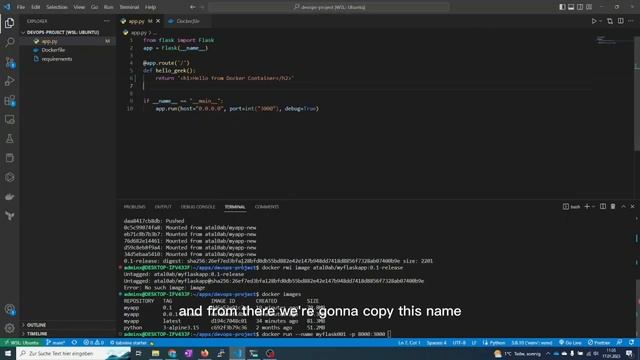Open Explorer Views and More Actions ellipsis
This screenshot has height=360, width=640.
[x=107, y=21]
